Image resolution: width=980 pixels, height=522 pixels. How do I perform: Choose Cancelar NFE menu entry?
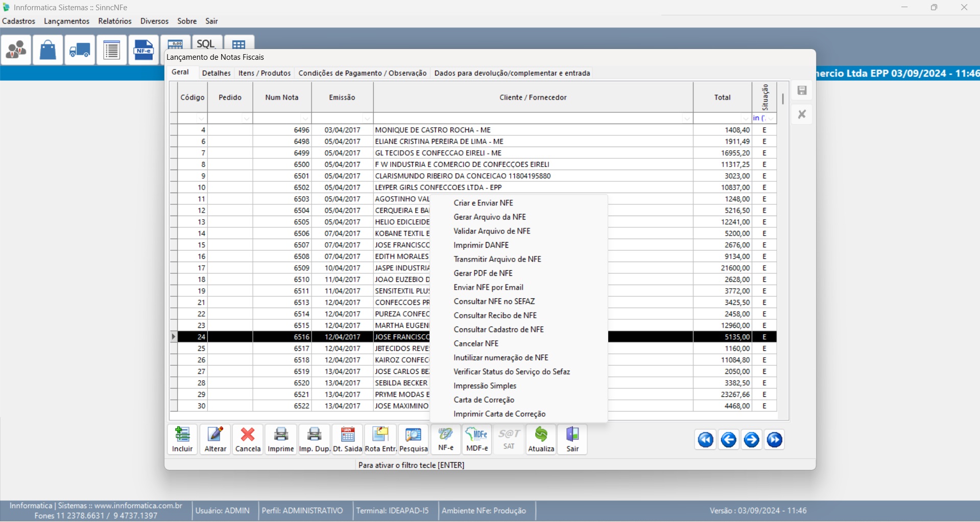click(519, 343)
